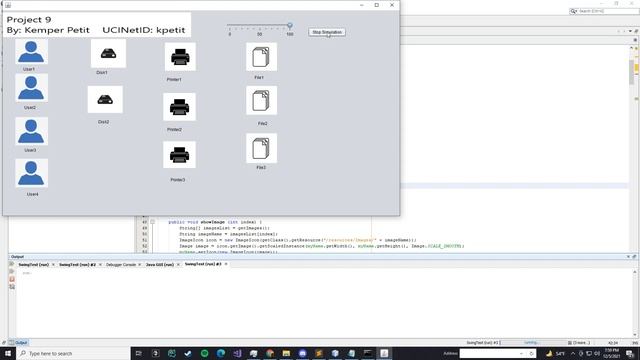The image size is (640, 360).
Task: Click the red stop icon in Output sidebar
Action: click(x=12, y=280)
